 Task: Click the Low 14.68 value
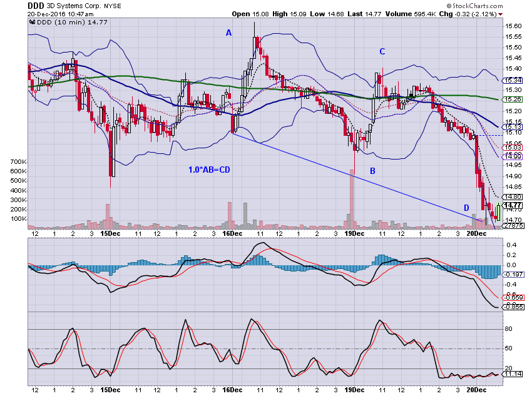point(327,14)
